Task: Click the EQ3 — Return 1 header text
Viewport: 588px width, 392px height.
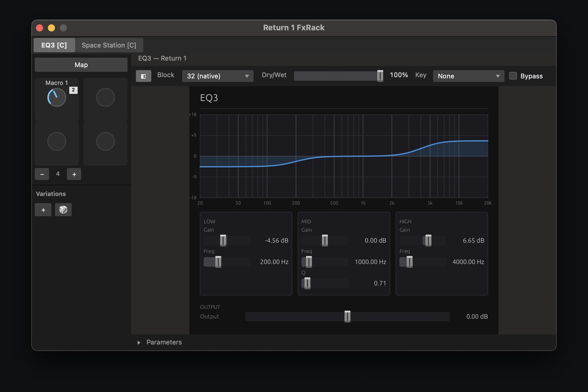Action: [162, 58]
